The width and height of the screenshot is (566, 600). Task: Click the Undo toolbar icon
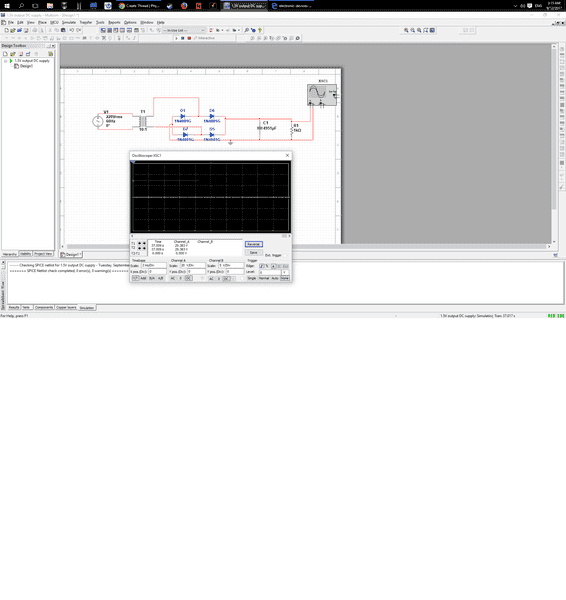(72, 30)
